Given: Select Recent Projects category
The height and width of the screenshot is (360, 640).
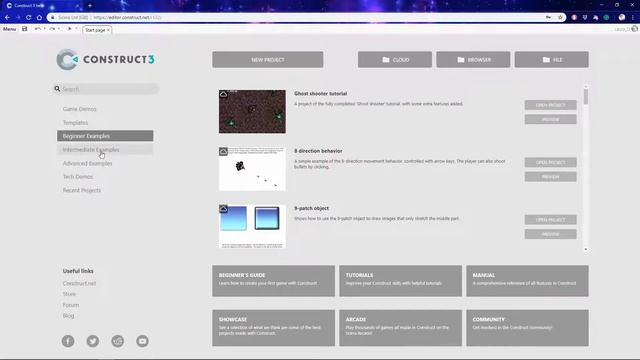Looking at the screenshot, I should click(x=105, y=190).
